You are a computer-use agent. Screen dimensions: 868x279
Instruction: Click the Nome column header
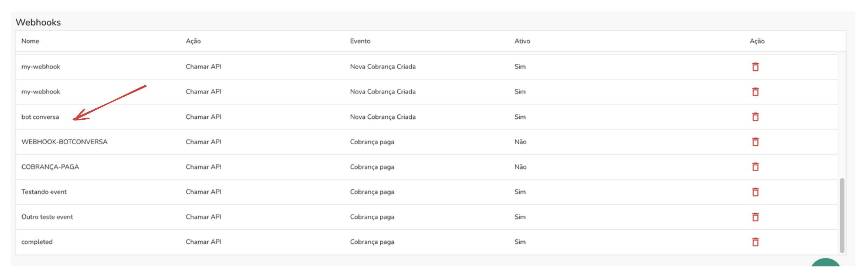coord(30,41)
